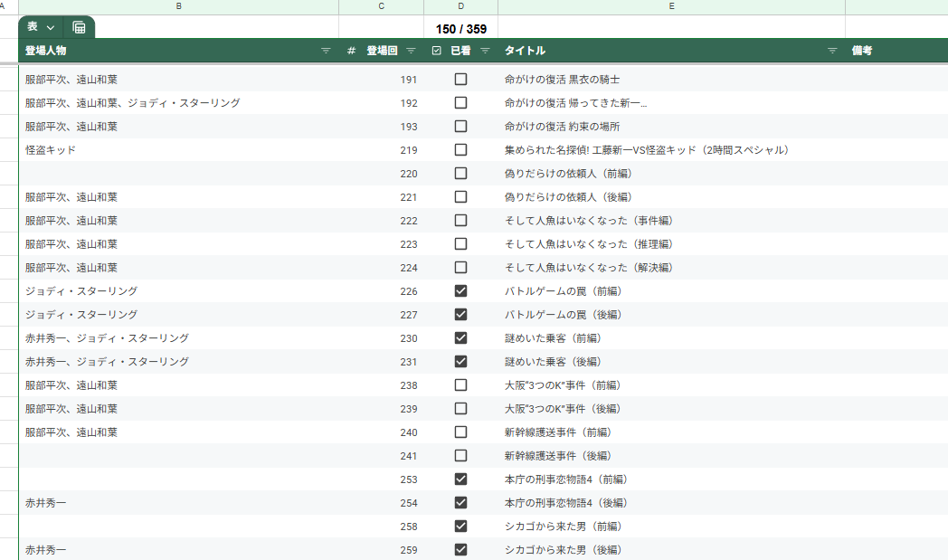Open the 表 table menu dropdown
The height and width of the screenshot is (560, 948).
[x=41, y=27]
